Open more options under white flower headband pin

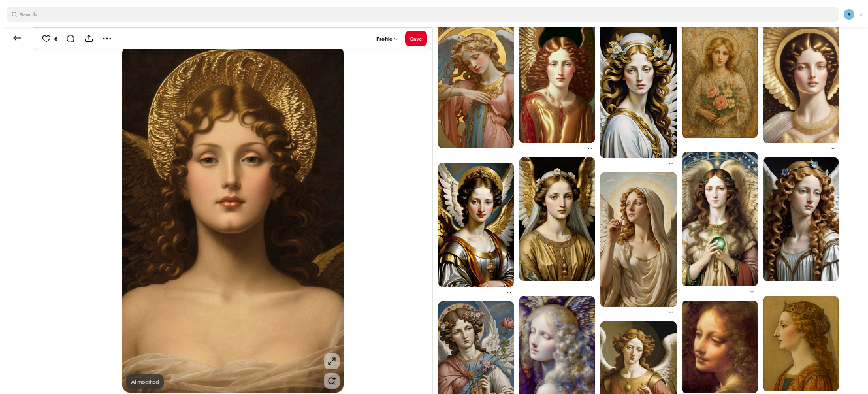(671, 163)
